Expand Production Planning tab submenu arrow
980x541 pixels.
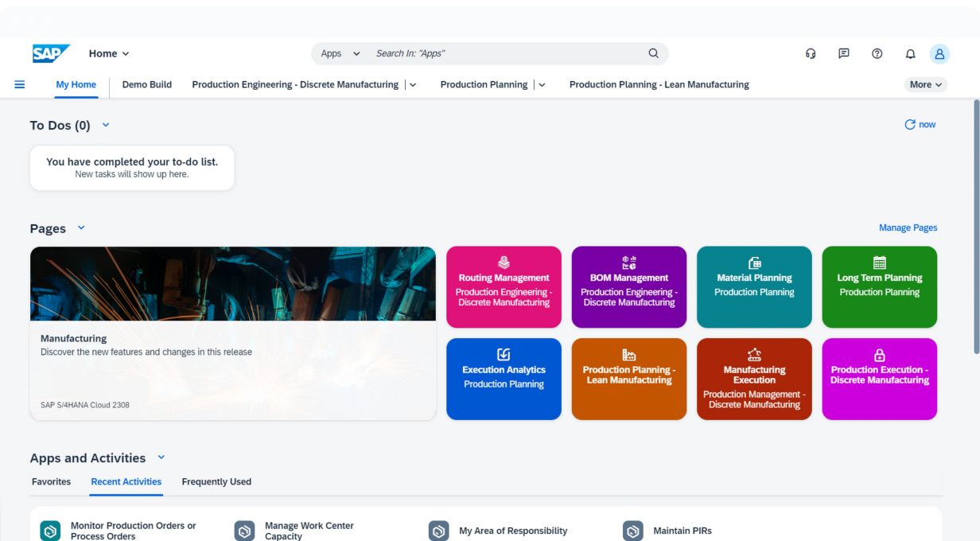coord(542,85)
